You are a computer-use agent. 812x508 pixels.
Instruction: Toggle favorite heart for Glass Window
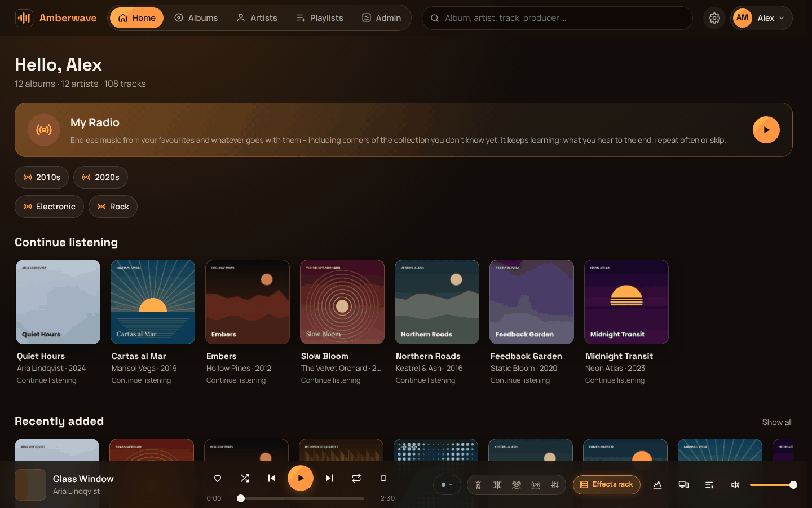(x=218, y=478)
